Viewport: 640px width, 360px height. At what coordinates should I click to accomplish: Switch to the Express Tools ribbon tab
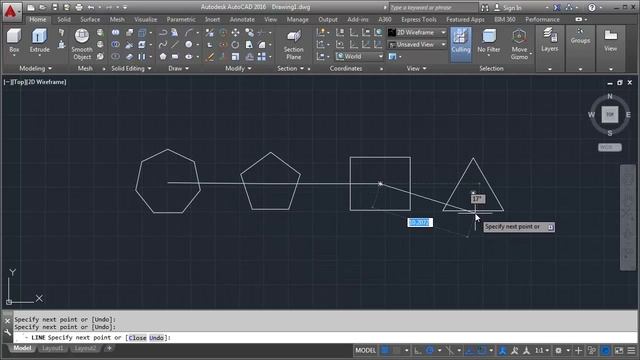418,19
